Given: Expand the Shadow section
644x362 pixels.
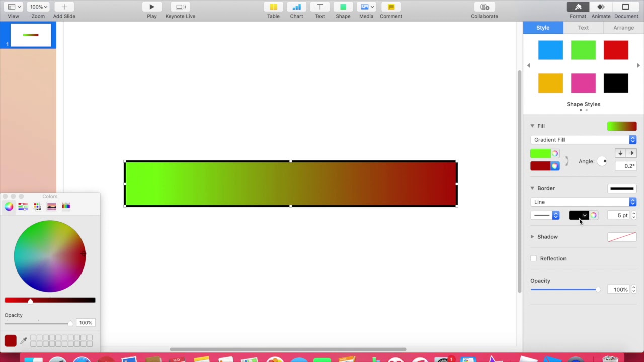Looking at the screenshot, I should pos(532,237).
